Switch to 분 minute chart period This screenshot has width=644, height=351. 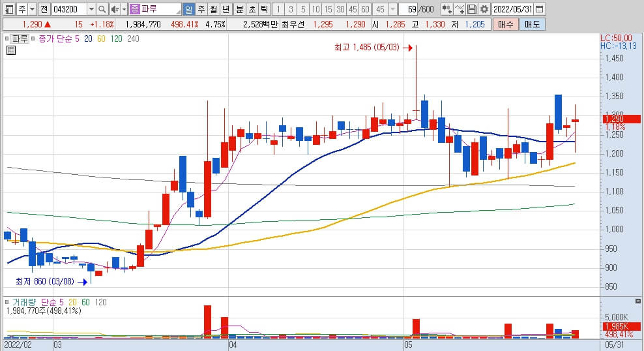pos(240,9)
